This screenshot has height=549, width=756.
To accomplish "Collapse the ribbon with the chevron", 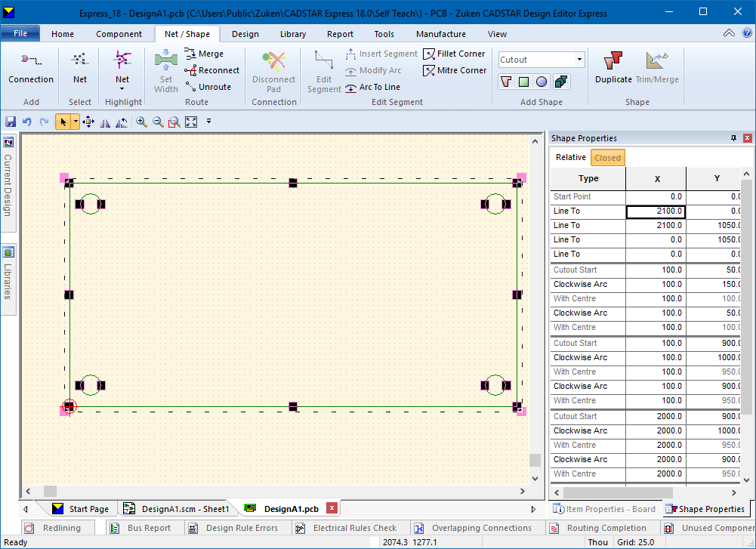I will [x=729, y=32].
